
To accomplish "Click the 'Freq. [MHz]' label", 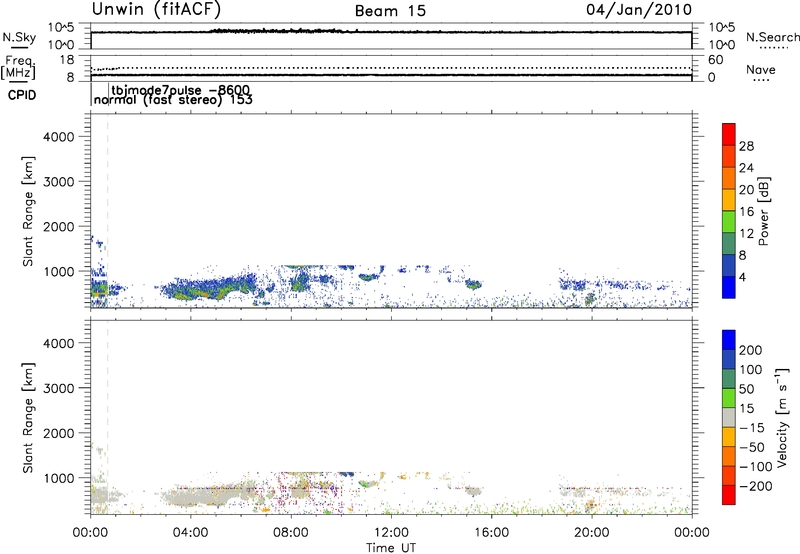I will click(19, 67).
